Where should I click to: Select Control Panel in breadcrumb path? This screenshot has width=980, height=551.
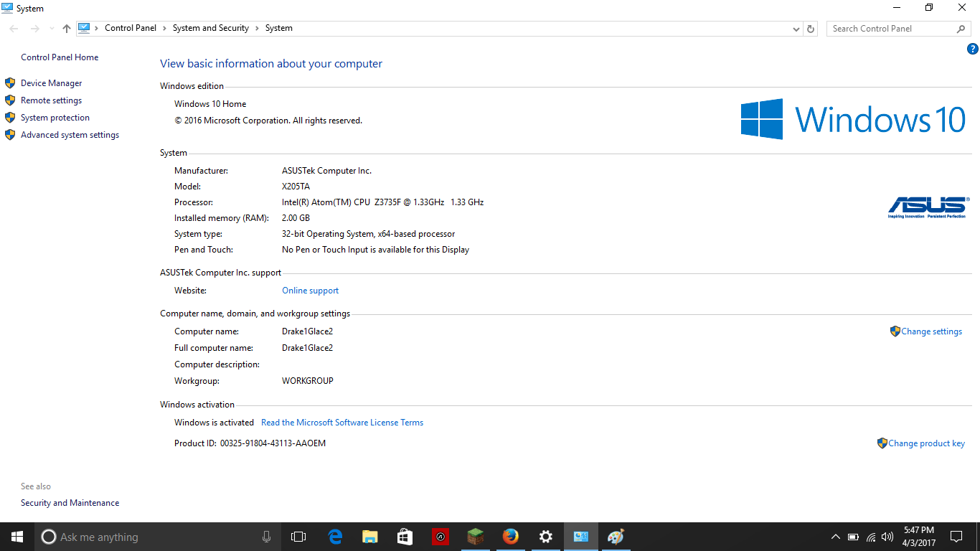coord(130,28)
